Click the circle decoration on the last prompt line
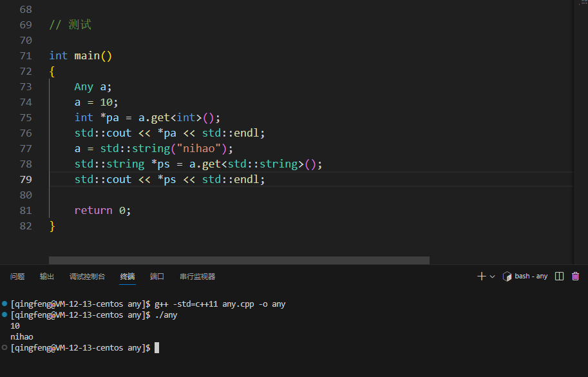The image size is (588, 377). [4, 347]
